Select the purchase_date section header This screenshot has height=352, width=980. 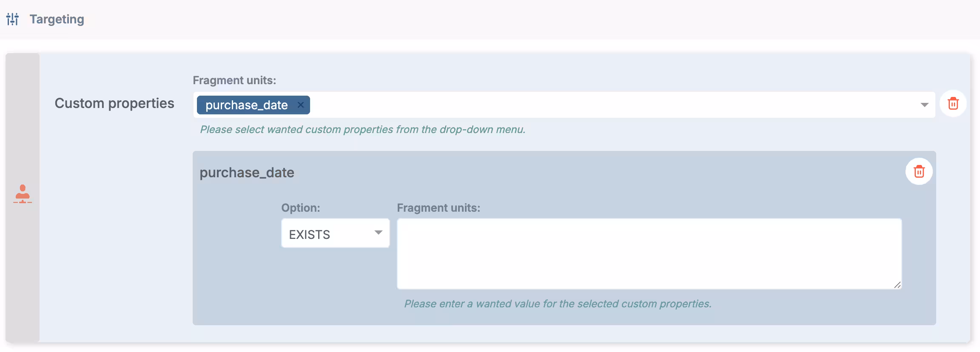pos(247,172)
